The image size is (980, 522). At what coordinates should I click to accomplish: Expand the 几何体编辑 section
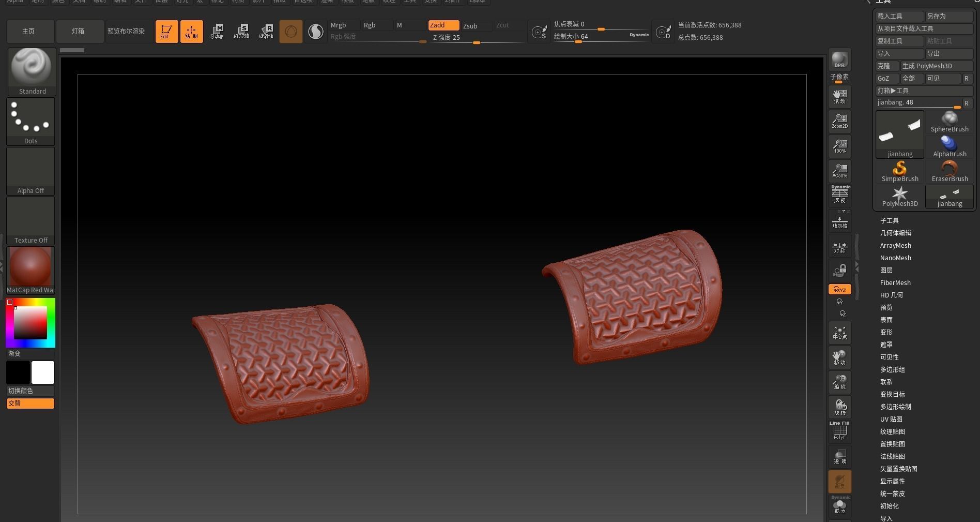(896, 233)
